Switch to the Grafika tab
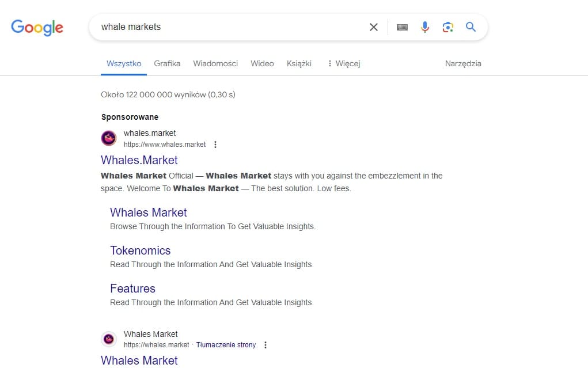The image size is (588, 368). tap(167, 63)
